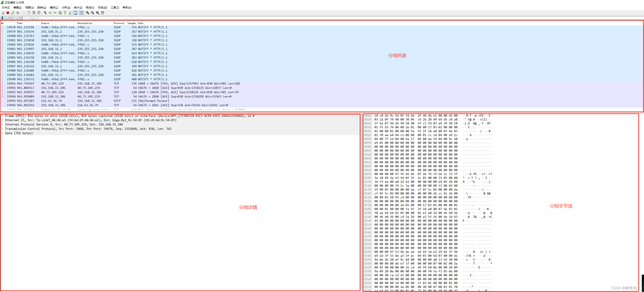This screenshot has height=292, width=644.
Task: Select TCP packet 19992 ACK row
Action: (x=322, y=88)
